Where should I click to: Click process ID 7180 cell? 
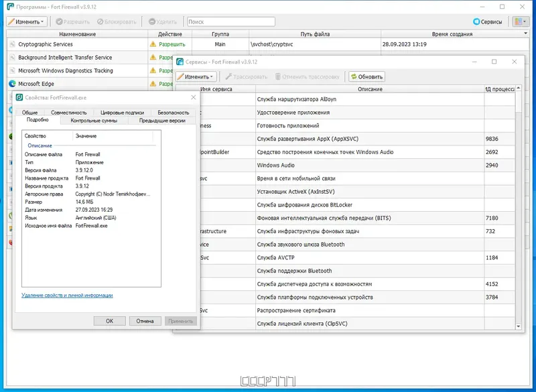499,218
